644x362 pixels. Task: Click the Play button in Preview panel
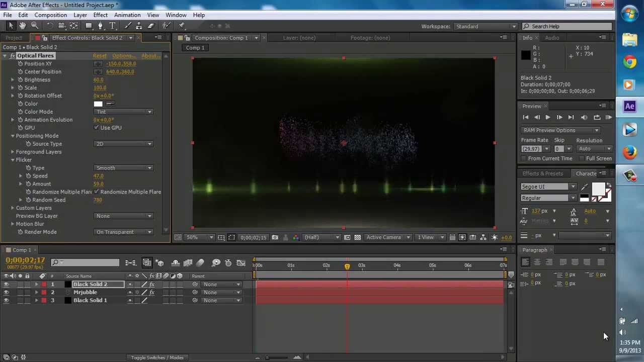click(547, 117)
